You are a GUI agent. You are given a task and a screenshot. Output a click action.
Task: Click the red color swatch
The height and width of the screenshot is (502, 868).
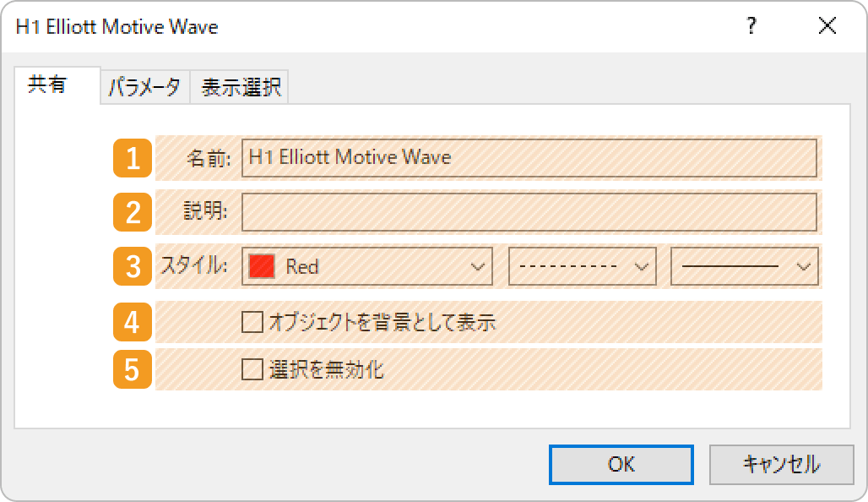coord(263,267)
